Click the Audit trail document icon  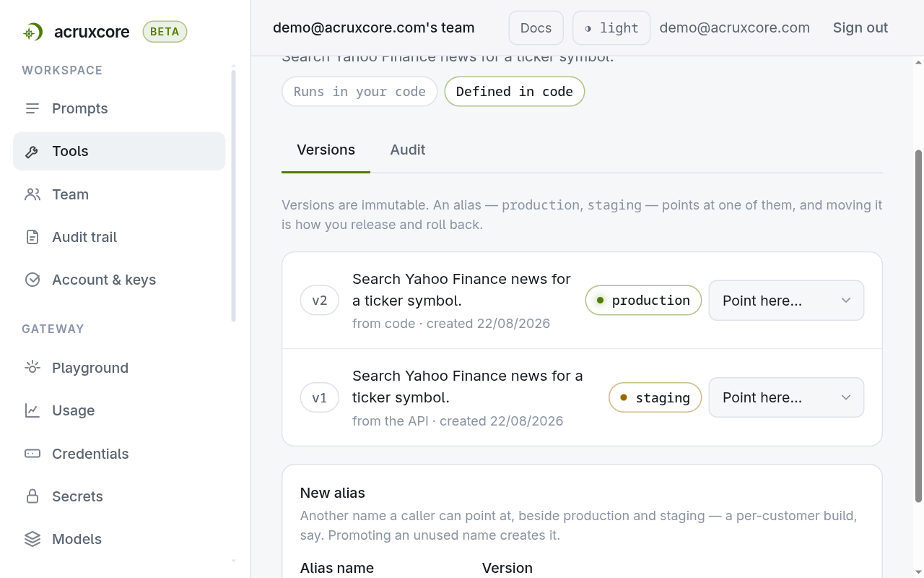coord(32,237)
